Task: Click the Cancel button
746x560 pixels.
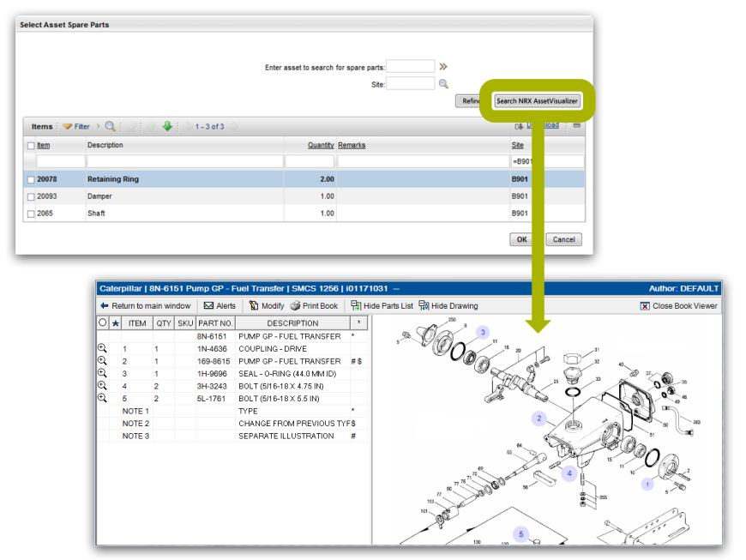Action: 563,239
